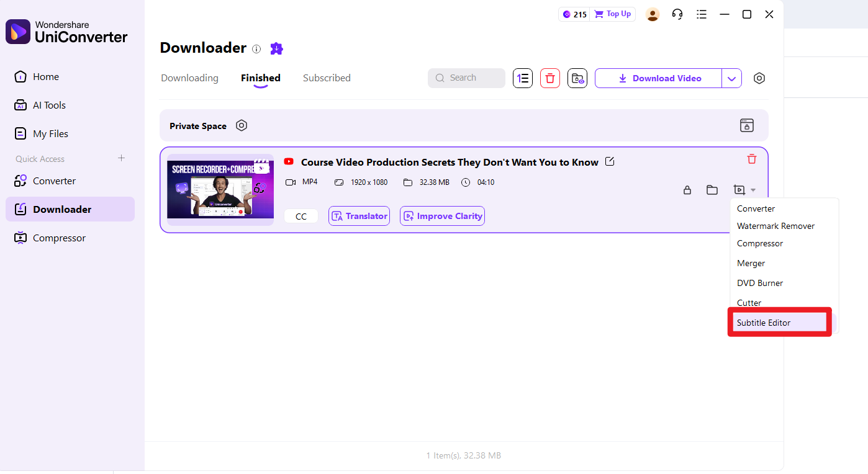Screen dimensions: 868x474
Task: Open the user account avatar
Action: (x=653, y=14)
